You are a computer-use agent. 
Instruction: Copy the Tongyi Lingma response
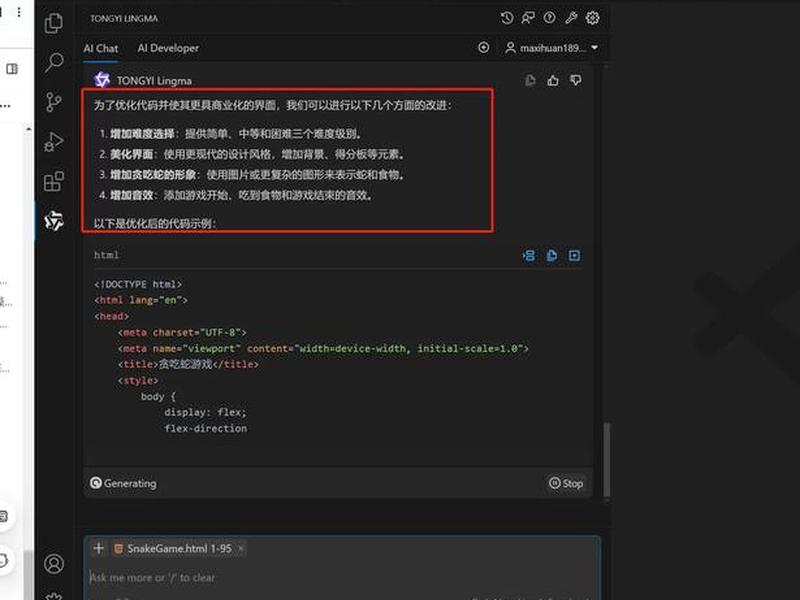(x=531, y=80)
